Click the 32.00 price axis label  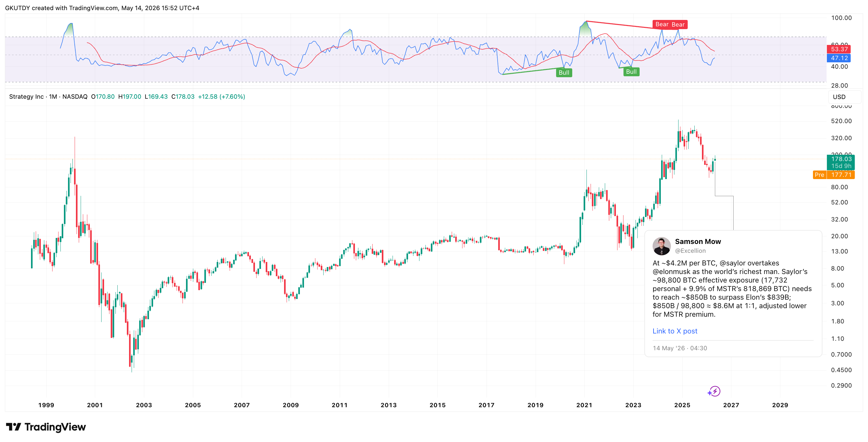click(x=839, y=220)
